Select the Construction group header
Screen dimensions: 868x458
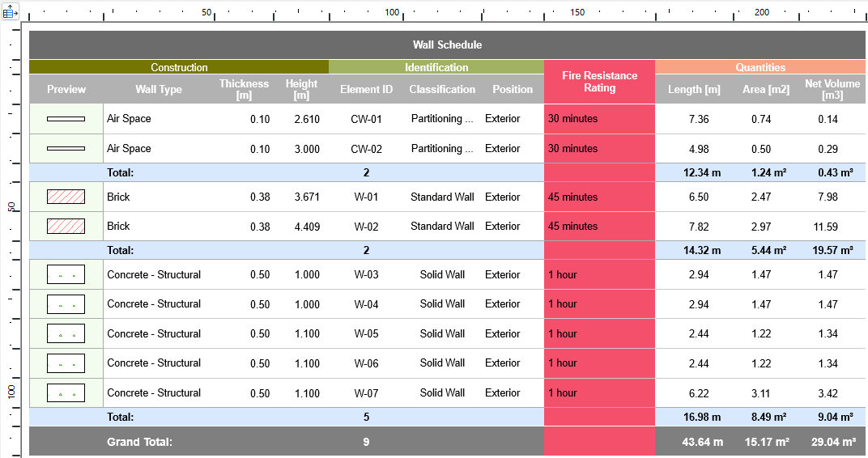coord(179,67)
